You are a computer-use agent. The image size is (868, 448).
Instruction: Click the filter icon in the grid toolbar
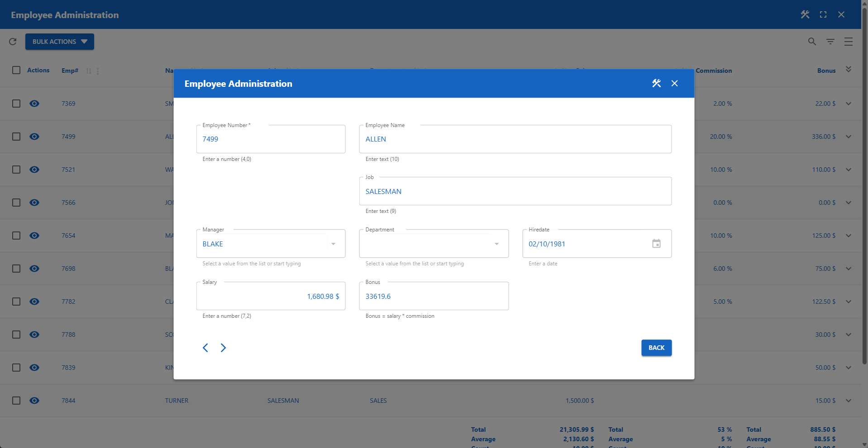(x=830, y=42)
